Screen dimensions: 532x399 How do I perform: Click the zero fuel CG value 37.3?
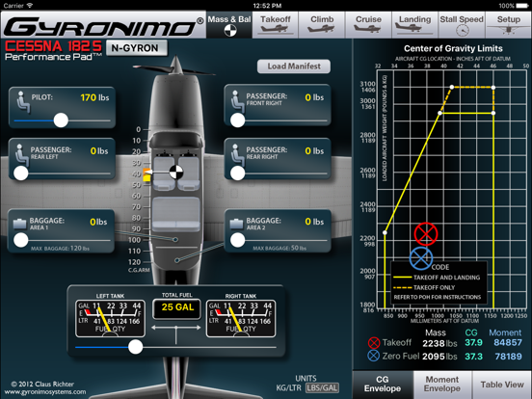point(473,357)
